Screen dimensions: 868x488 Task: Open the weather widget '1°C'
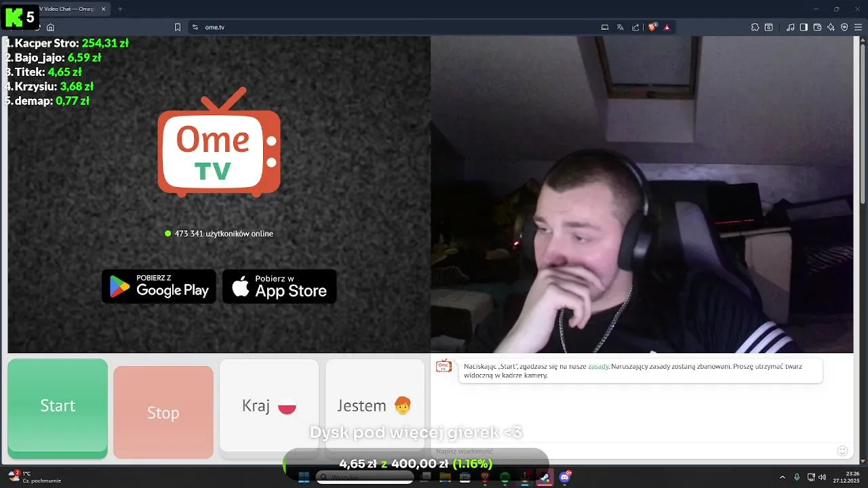click(35, 477)
